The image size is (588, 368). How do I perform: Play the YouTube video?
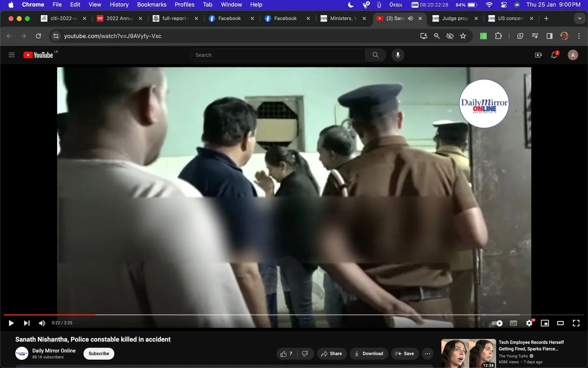(x=11, y=323)
